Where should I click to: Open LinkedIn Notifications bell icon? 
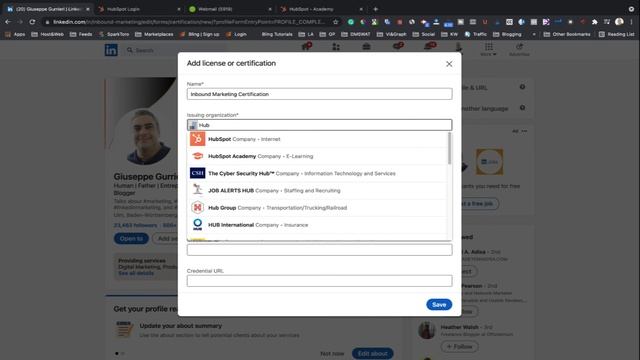pyautogui.click(x=429, y=47)
